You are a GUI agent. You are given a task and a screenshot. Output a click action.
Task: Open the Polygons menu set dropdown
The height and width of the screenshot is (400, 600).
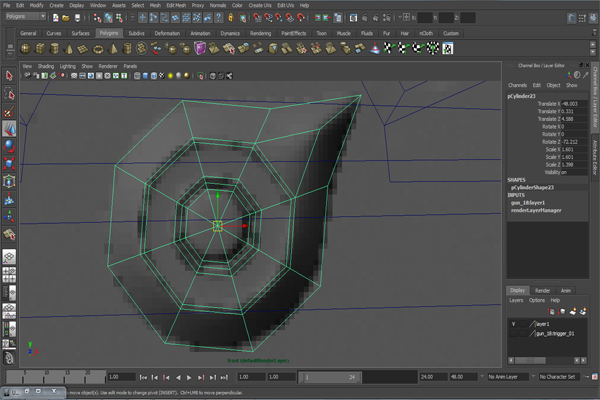[x=26, y=16]
